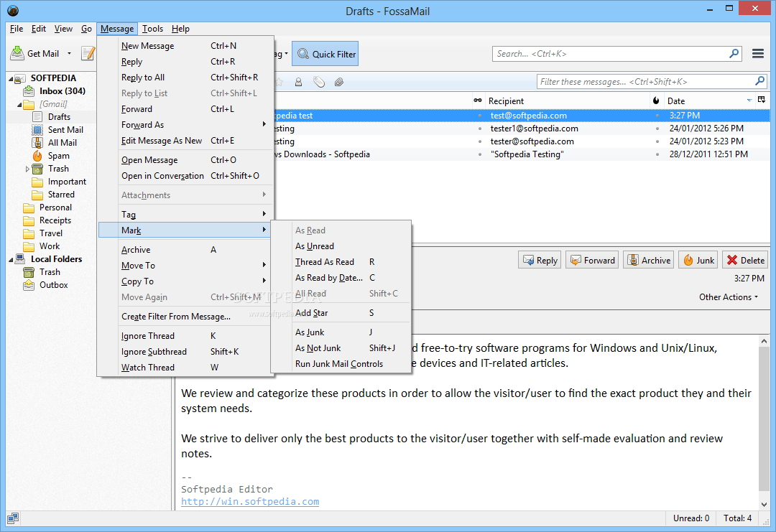Toggle the tags filter in quick filter bar
Image resolution: width=776 pixels, height=532 pixels.
pyautogui.click(x=318, y=82)
